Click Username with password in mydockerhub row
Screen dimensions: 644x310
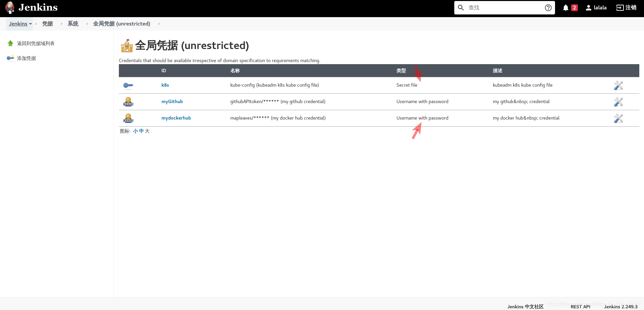click(x=422, y=118)
